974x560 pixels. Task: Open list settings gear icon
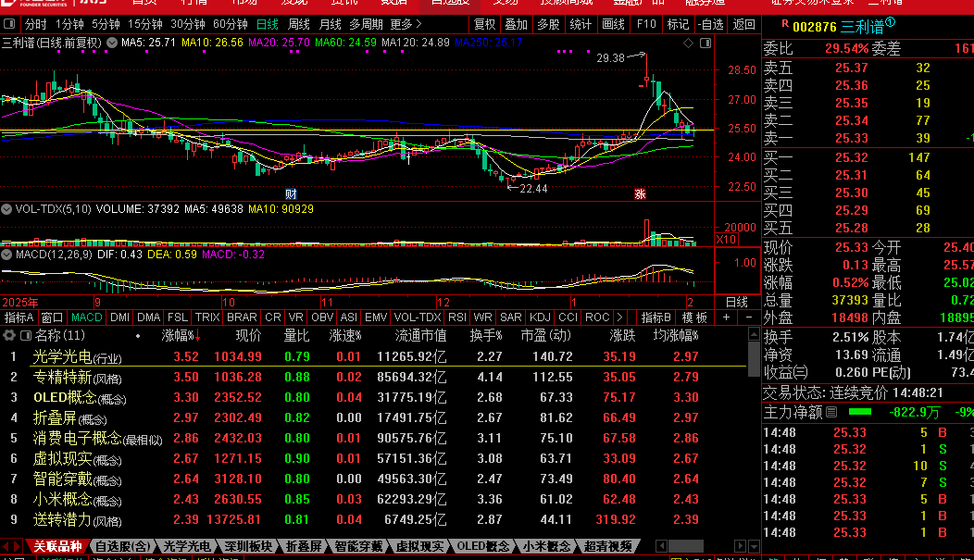pyautogui.click(x=9, y=335)
